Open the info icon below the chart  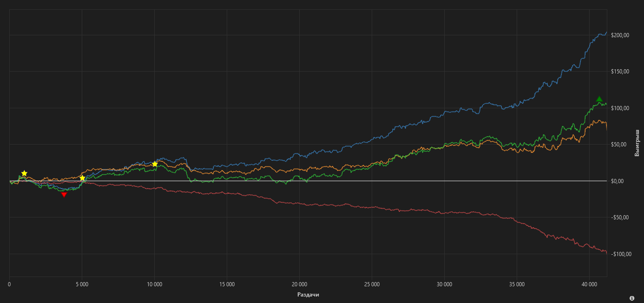tap(632, 298)
